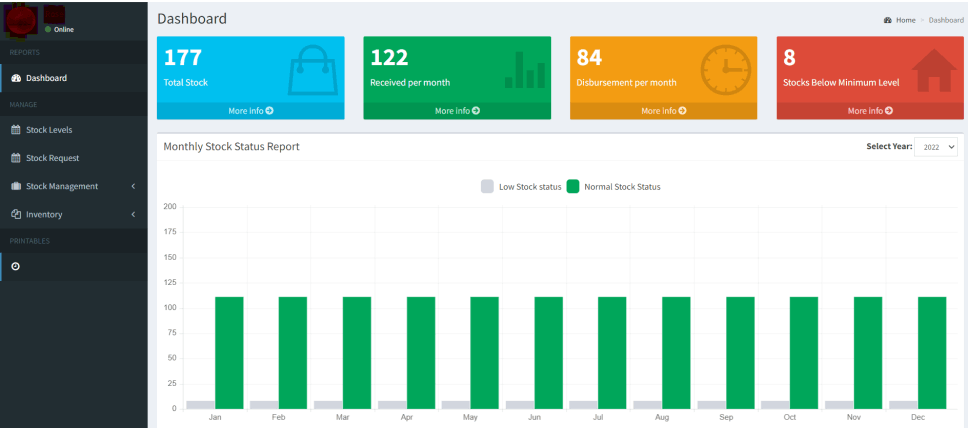Screen dimensions: 968x428
Task: Click the briefcase icon beside Stock Management
Action: point(15,186)
